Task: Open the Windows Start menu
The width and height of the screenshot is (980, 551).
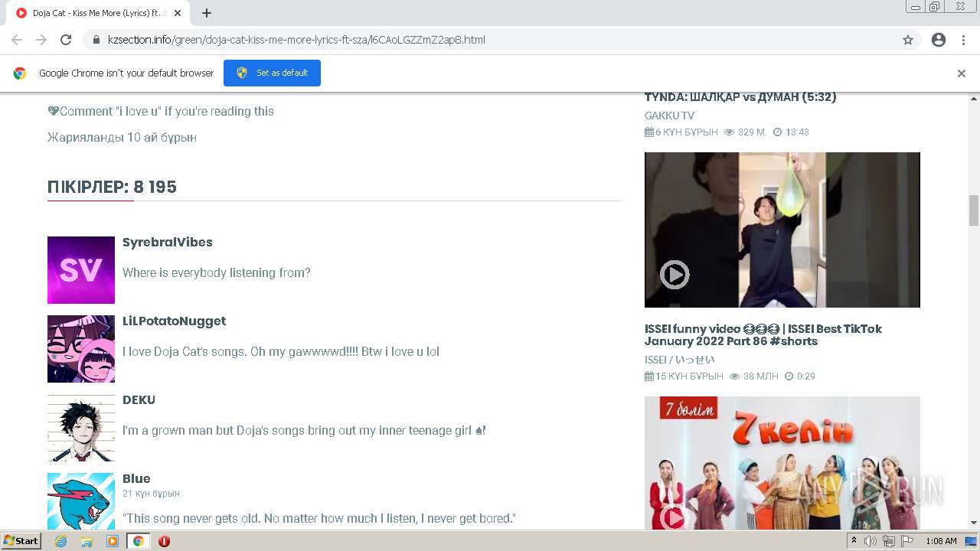Action: tap(21, 541)
